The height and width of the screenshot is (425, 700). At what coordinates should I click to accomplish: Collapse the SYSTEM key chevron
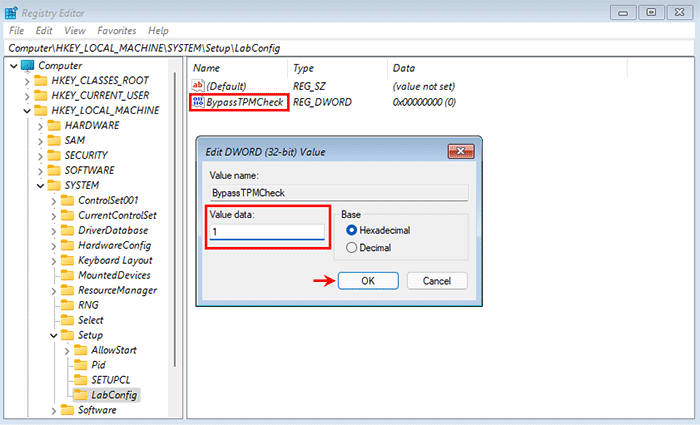coord(41,186)
